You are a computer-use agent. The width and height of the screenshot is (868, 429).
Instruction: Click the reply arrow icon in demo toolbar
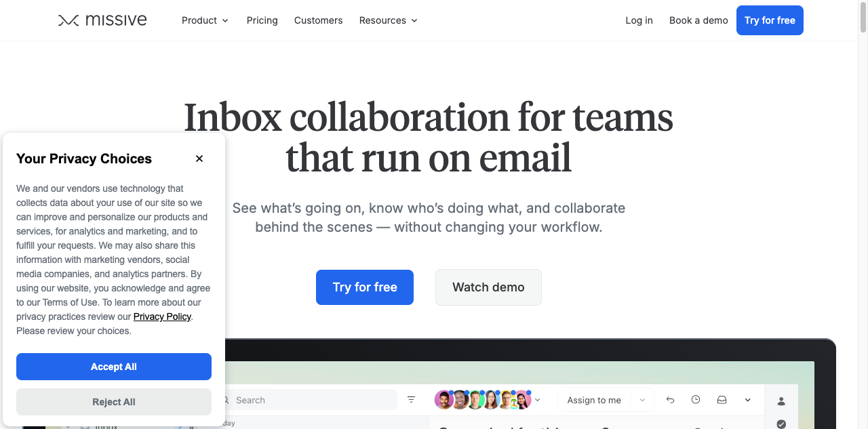(670, 400)
